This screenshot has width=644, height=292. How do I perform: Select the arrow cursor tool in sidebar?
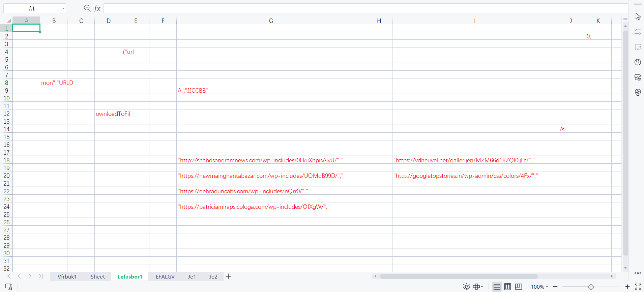coord(638,17)
